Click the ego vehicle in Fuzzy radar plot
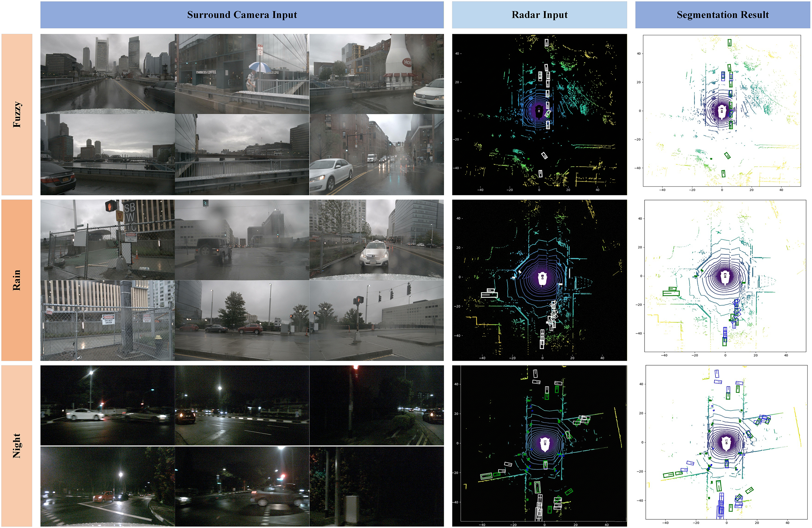 pos(539,111)
